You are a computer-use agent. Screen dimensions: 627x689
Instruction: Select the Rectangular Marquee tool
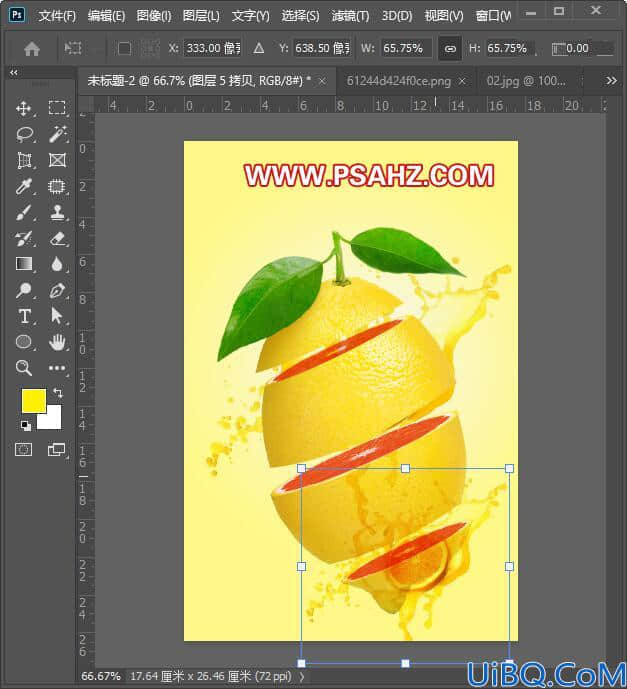(x=57, y=108)
